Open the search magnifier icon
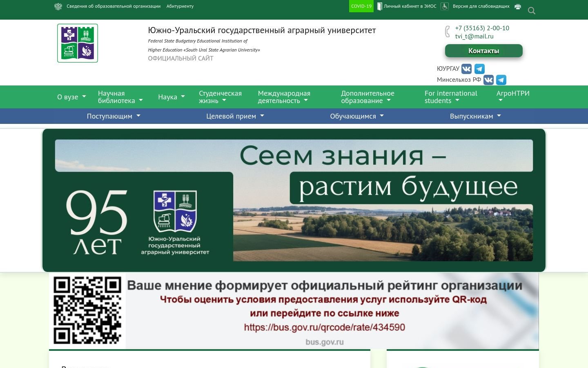 click(x=532, y=11)
